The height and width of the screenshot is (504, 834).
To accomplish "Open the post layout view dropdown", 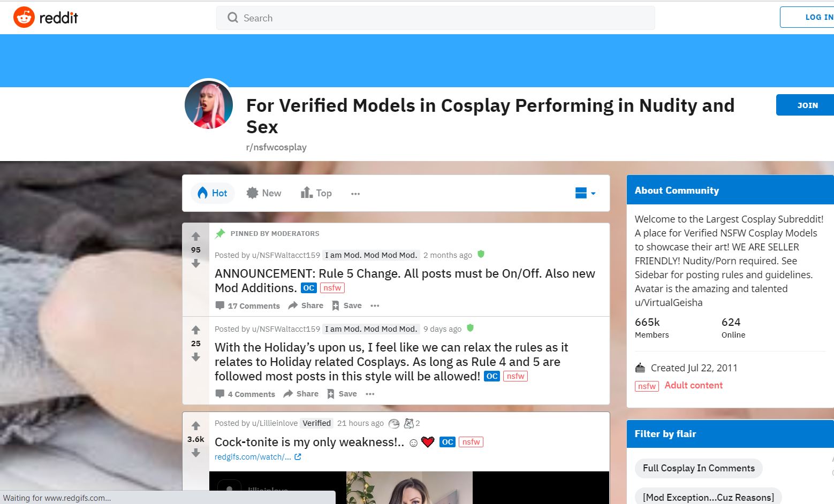I will tap(585, 193).
